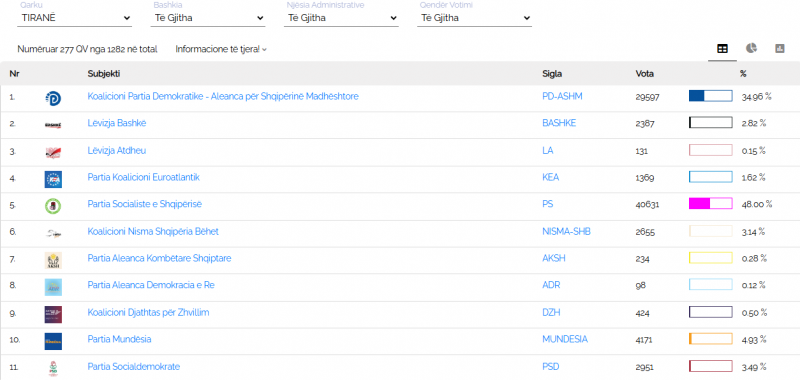Click the Partia Socialiste logo icon
This screenshot has width=800, height=380.
53,206
